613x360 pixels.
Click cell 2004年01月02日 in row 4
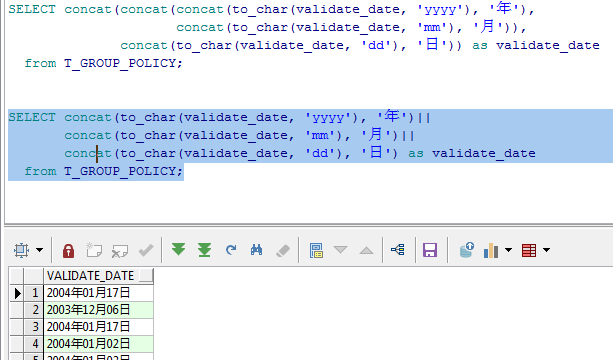98,344
